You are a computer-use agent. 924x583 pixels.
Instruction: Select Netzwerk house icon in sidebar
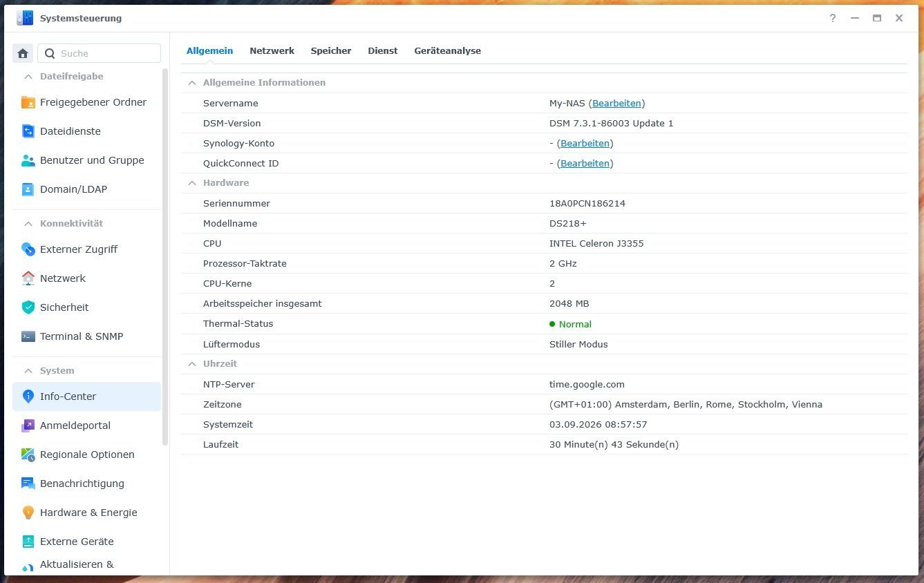(28, 278)
